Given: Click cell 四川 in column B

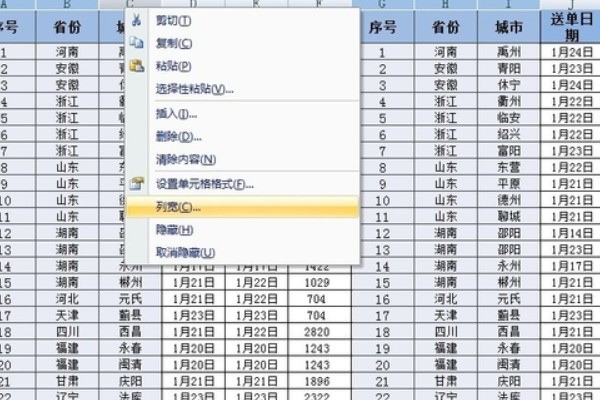Looking at the screenshot, I should pyautogui.click(x=67, y=331).
